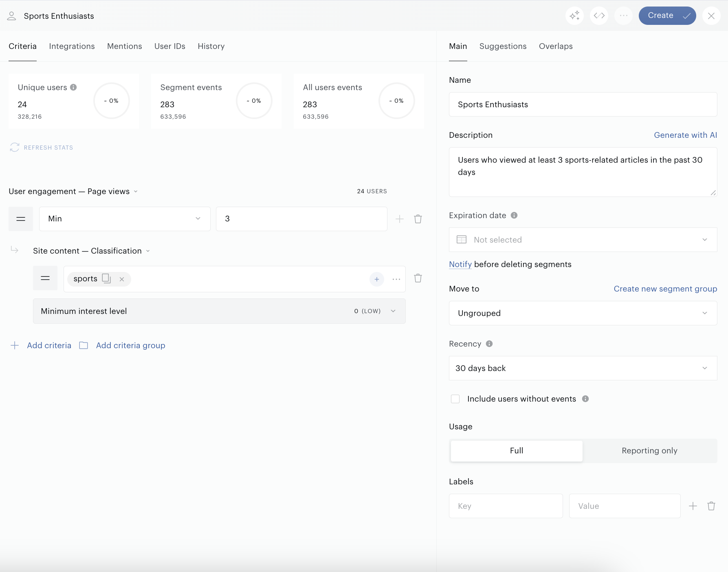The width and height of the screenshot is (728, 572).
Task: Select Reporting only usage option
Action: coord(649,451)
